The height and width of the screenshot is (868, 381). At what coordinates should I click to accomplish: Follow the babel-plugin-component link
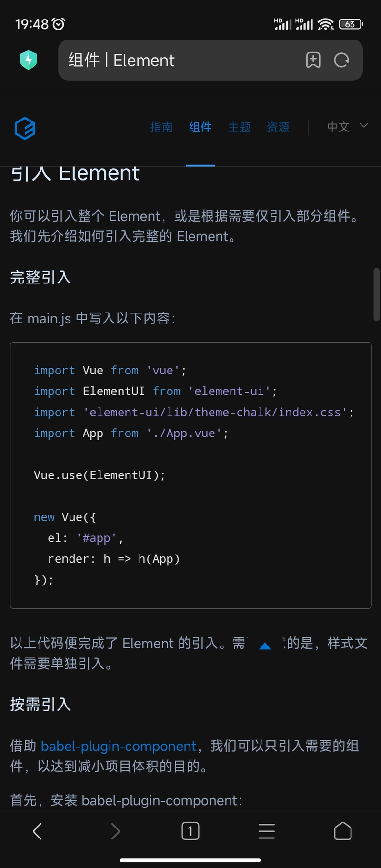[119, 746]
